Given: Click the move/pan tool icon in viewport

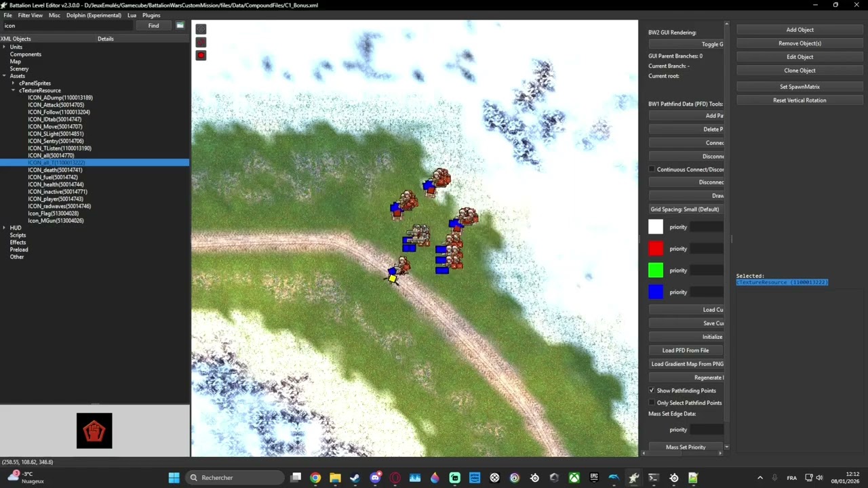Looking at the screenshot, I should pos(201,29).
